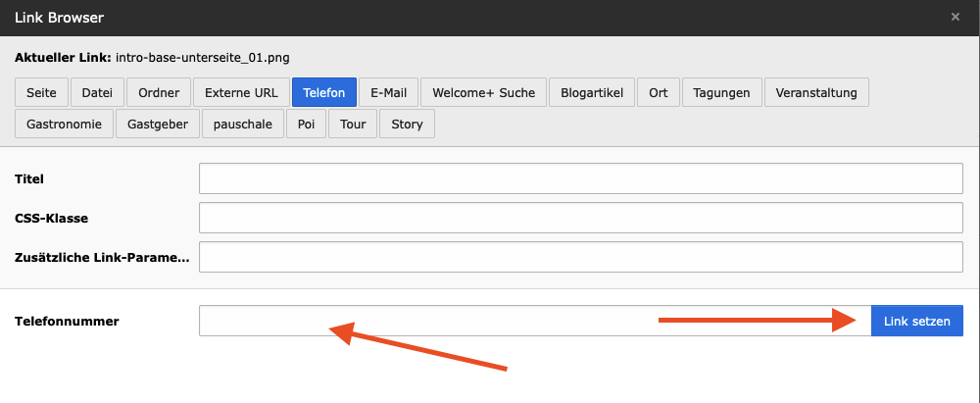
Task: Switch to Externe URL tab
Action: [241, 92]
